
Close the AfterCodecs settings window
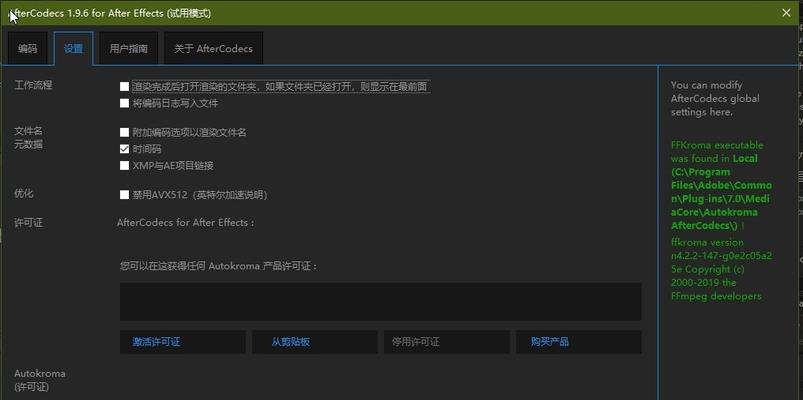tap(786, 13)
